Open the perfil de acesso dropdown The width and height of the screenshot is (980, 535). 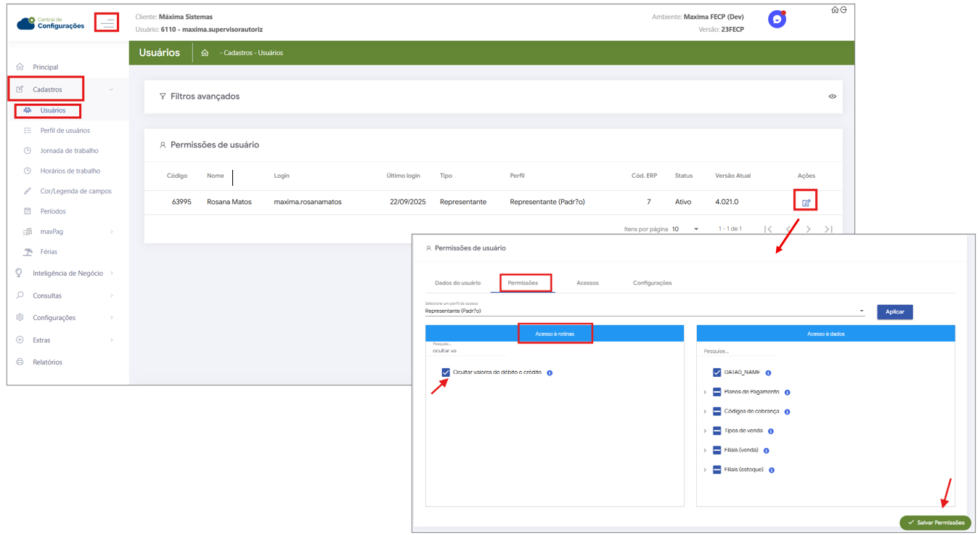645,311
